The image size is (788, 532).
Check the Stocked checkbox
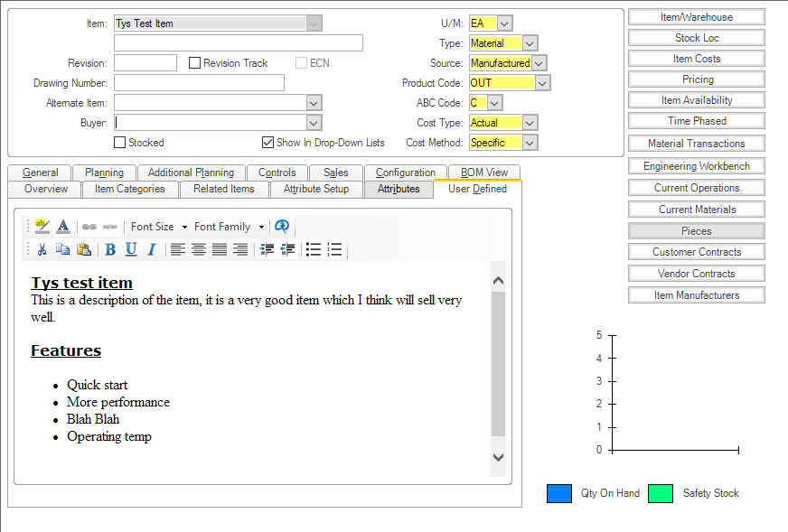coord(119,143)
